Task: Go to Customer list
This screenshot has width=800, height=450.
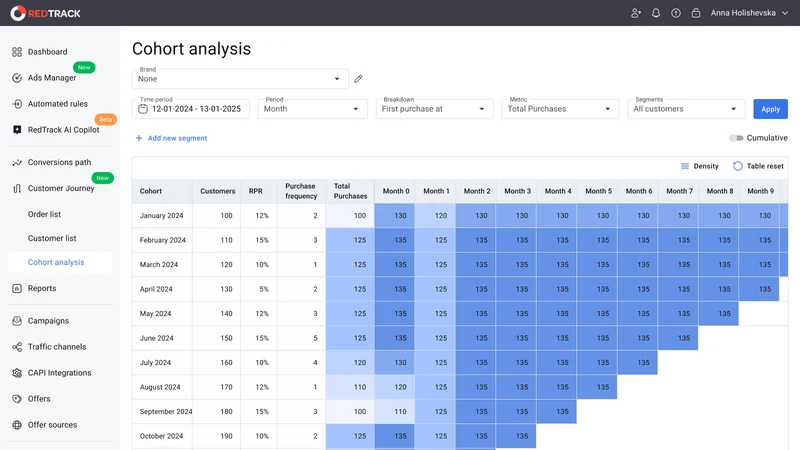Action: click(52, 238)
